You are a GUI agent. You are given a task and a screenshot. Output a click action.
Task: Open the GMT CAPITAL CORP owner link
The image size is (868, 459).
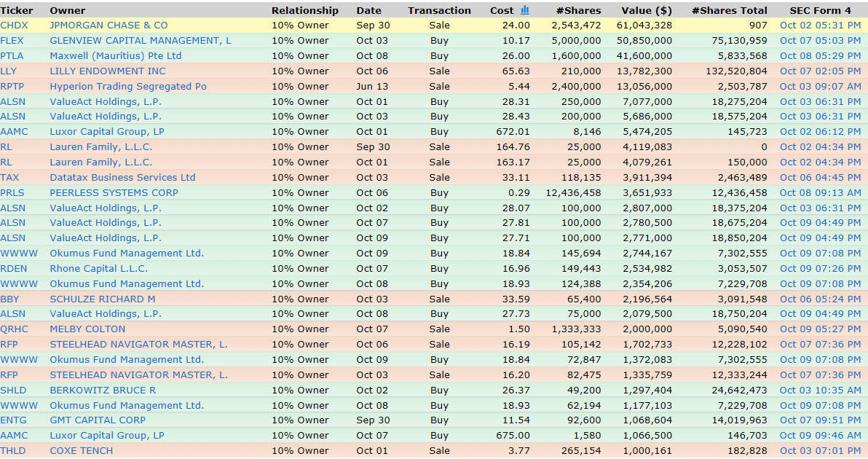(x=98, y=420)
